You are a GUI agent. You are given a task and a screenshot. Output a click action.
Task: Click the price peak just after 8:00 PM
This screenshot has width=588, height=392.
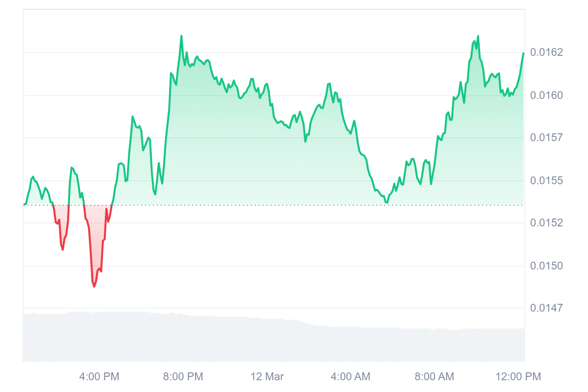point(181,36)
